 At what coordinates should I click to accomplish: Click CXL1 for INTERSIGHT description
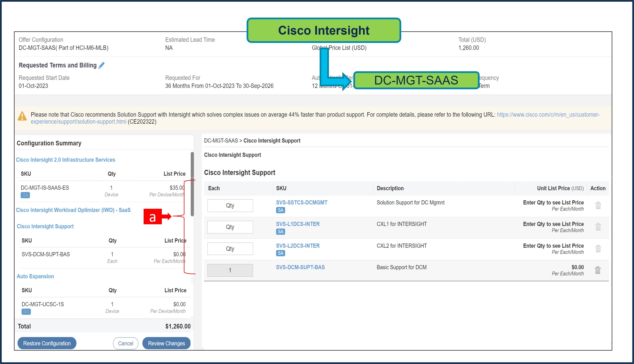(x=402, y=224)
